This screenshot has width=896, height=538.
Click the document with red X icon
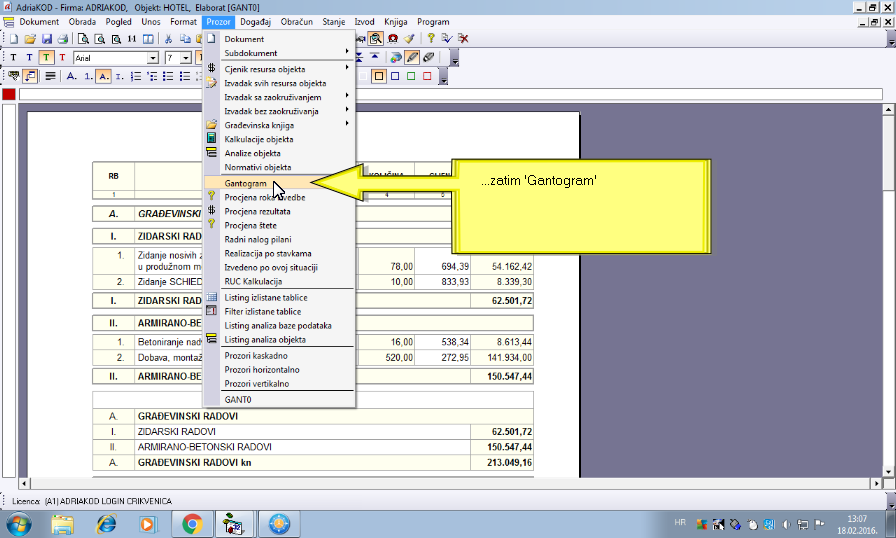(x=463, y=39)
